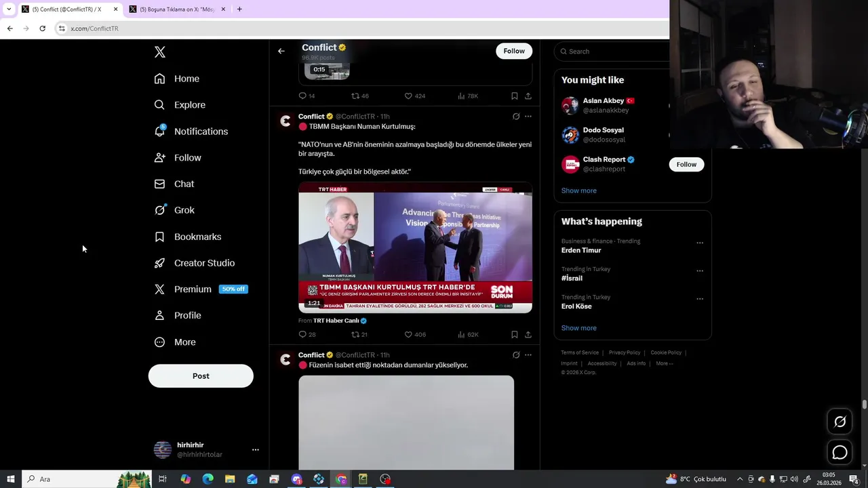Reply to the post with 14 replies
Image resolution: width=868 pixels, height=488 pixels.
tap(307, 96)
